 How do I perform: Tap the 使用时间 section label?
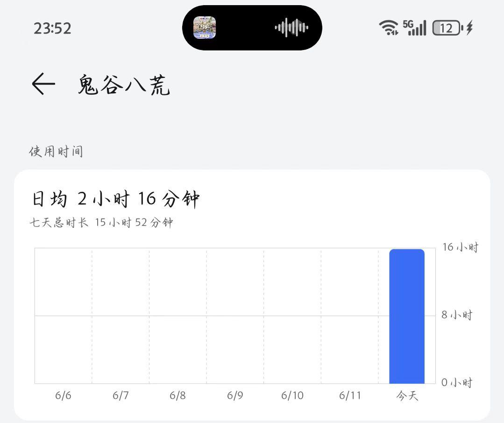(56, 151)
